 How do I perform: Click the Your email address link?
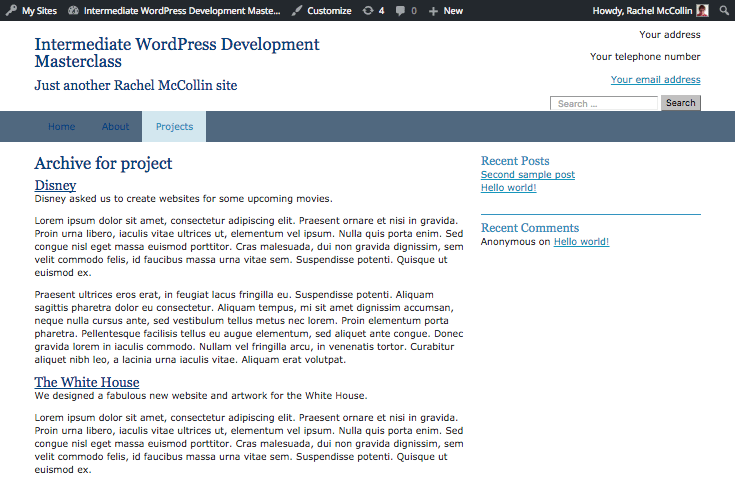click(x=655, y=80)
